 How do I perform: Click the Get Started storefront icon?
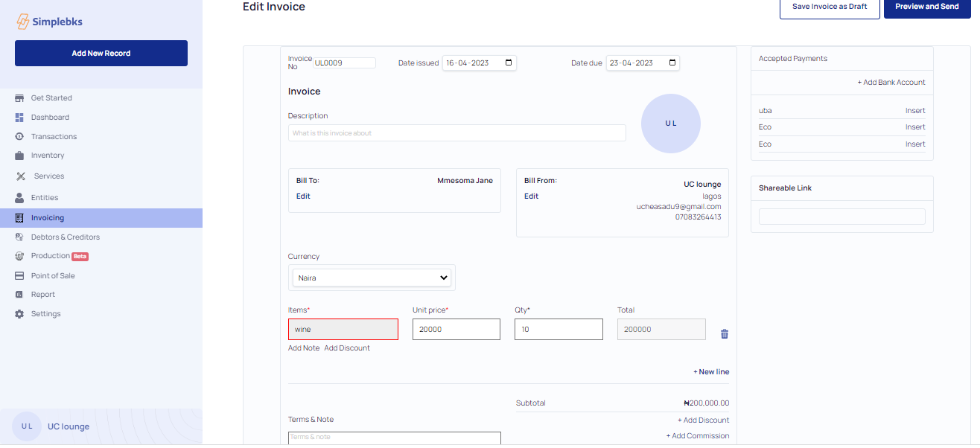[x=20, y=98]
